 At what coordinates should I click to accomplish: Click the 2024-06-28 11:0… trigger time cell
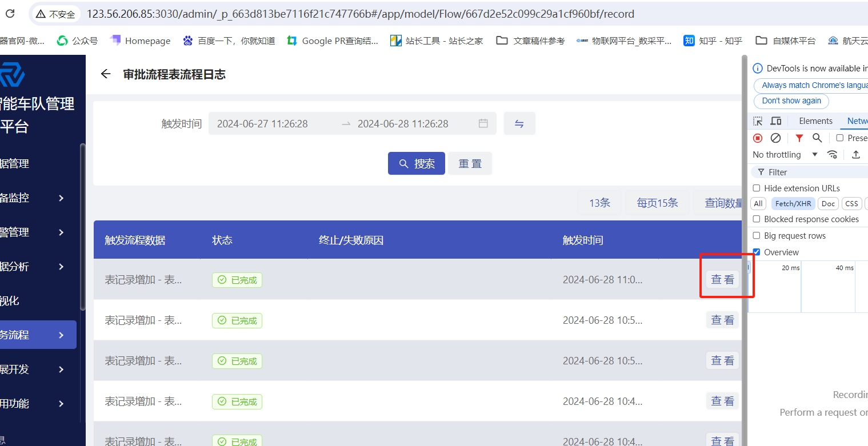[x=602, y=280]
